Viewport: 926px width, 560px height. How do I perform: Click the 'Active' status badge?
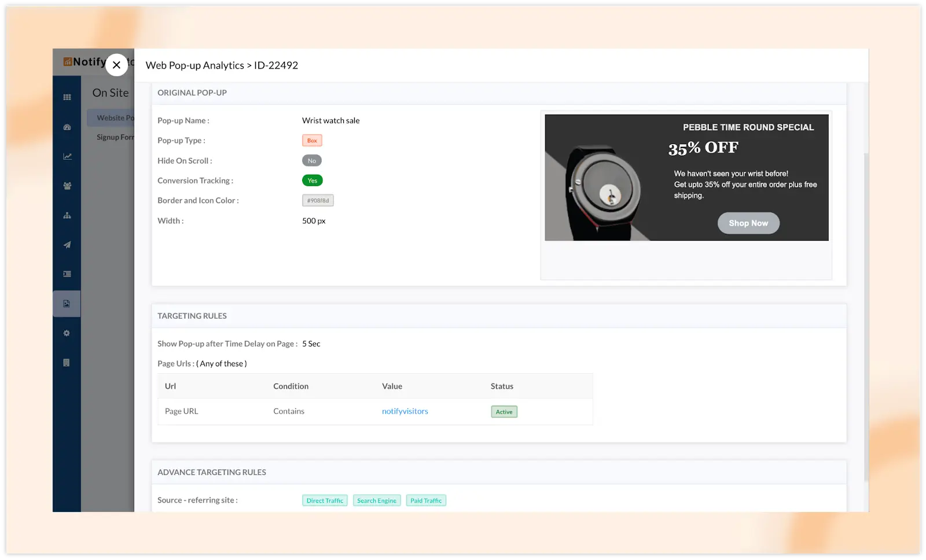(x=504, y=412)
